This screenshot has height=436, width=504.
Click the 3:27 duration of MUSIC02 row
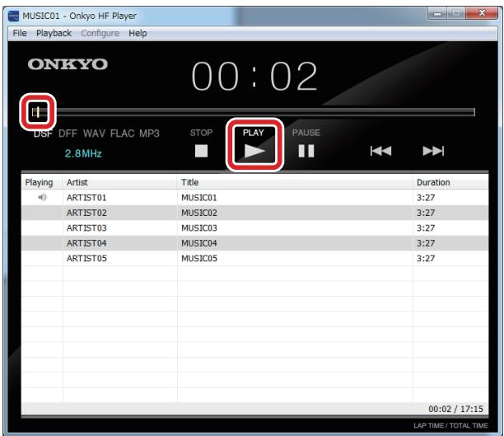click(426, 213)
